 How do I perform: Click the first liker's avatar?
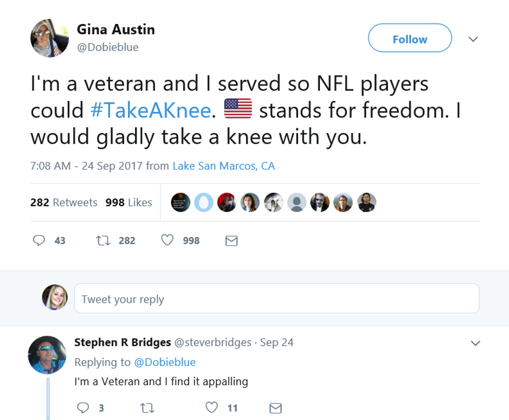point(181,202)
